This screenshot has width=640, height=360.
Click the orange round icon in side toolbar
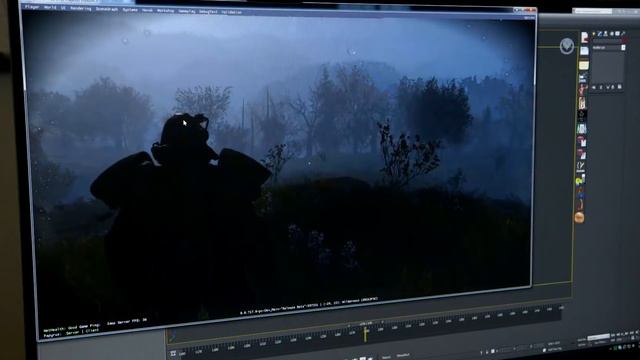click(x=579, y=218)
